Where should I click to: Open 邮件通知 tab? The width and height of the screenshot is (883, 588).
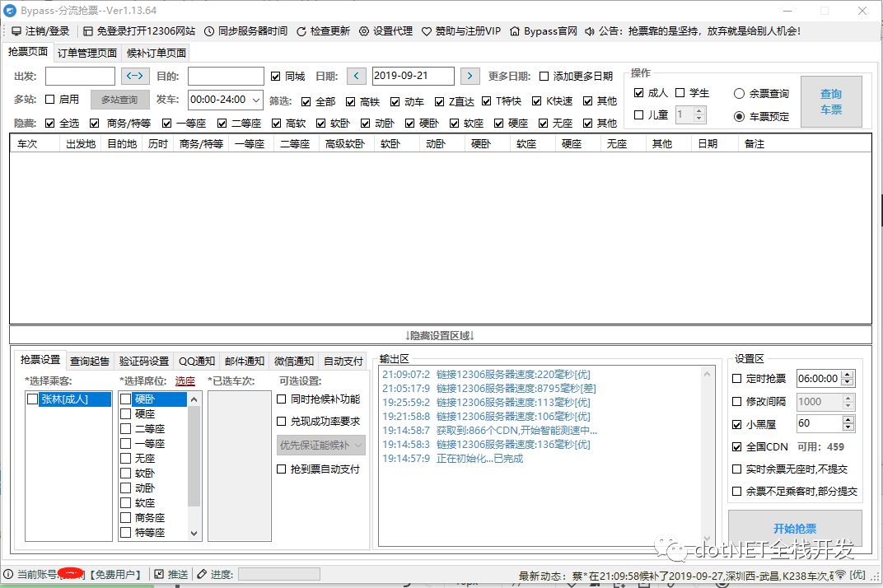pos(245,361)
